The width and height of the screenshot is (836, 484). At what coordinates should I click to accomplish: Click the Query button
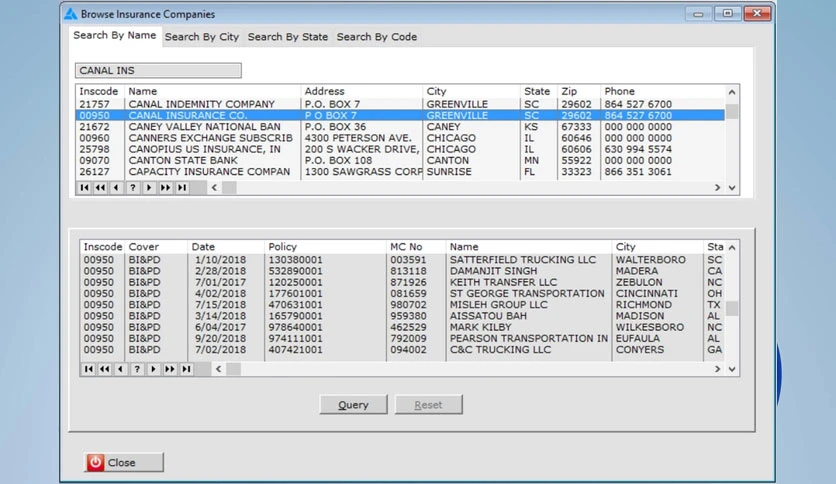(x=353, y=405)
